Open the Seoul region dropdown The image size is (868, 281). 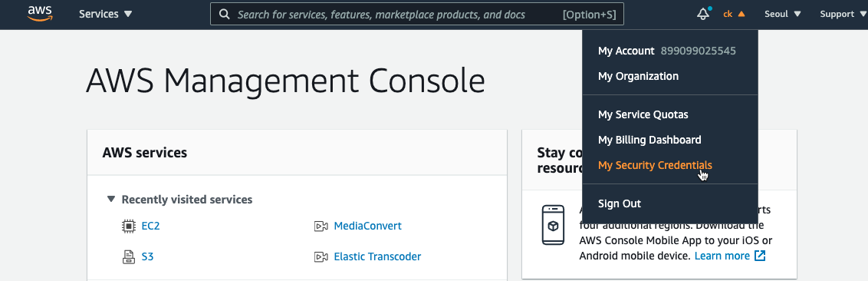click(x=782, y=14)
